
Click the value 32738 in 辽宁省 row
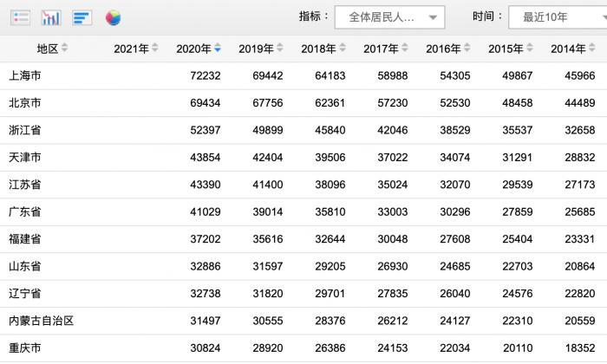[x=206, y=294]
